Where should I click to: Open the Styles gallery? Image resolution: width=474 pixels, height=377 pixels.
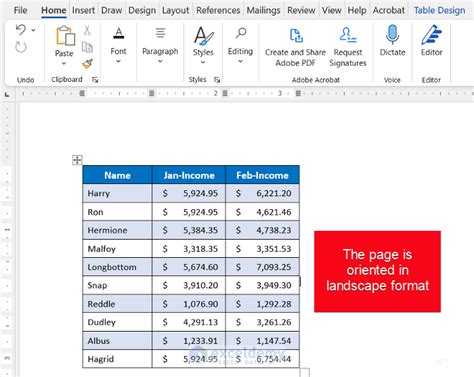coord(203,45)
